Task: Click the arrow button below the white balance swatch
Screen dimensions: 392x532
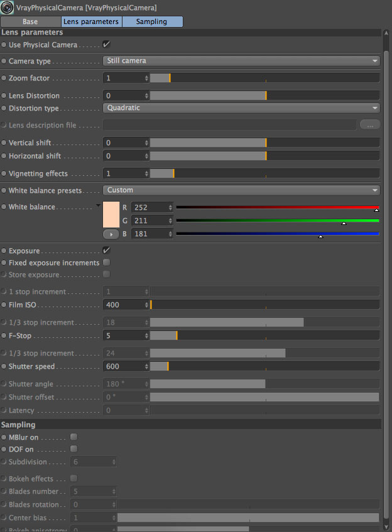Action: coord(111,234)
